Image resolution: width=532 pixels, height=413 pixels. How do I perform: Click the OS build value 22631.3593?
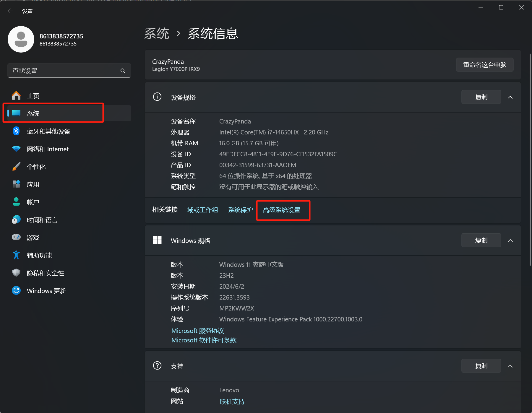coord(234,297)
